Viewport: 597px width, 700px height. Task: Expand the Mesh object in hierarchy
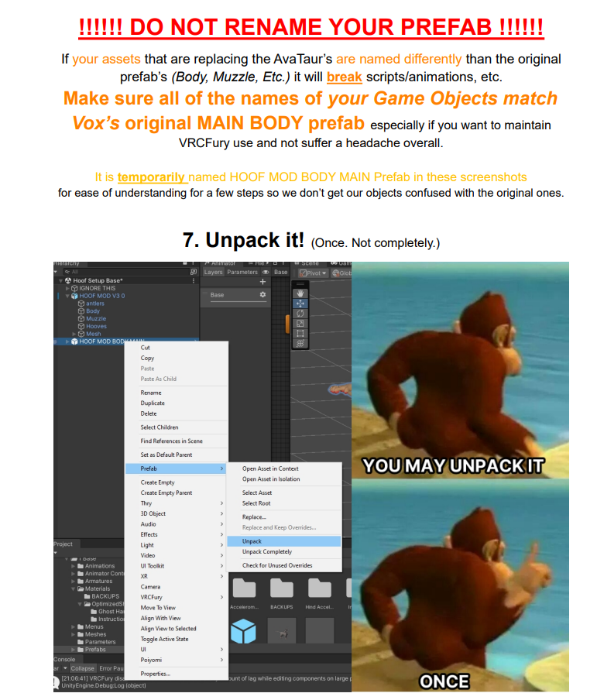[74, 334]
